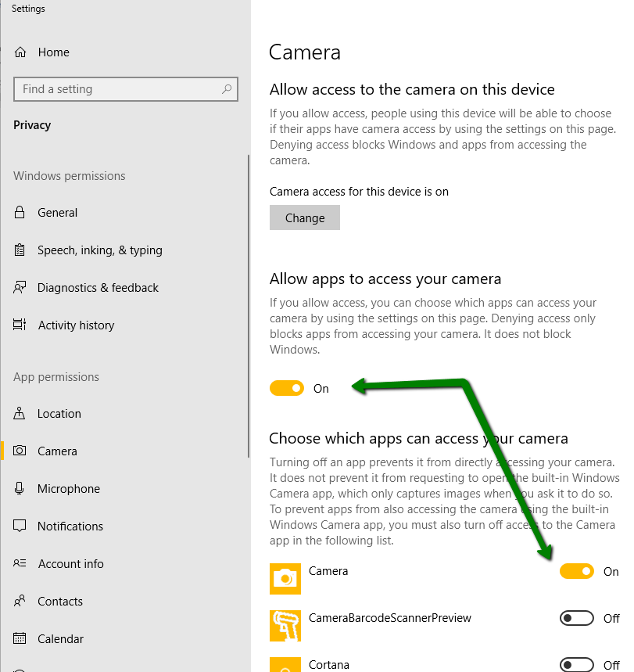
Task: Click the Camera sidebar icon
Action: point(20,451)
